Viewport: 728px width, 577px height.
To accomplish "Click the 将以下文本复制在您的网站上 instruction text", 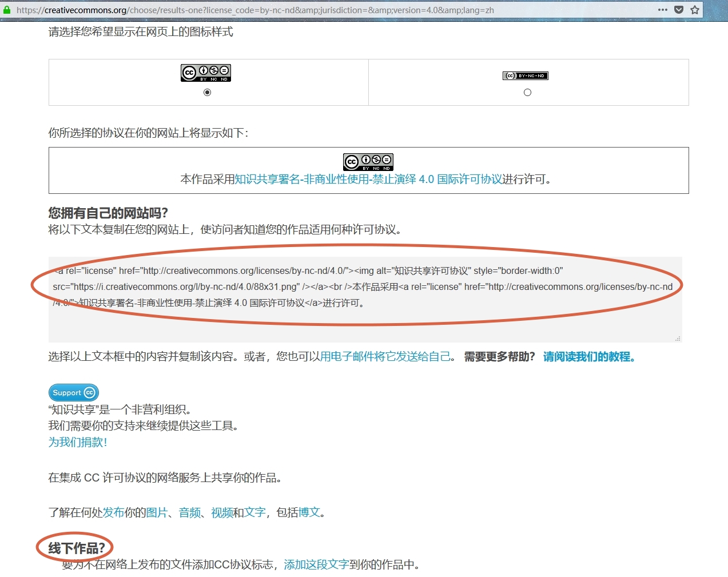I will (x=225, y=230).
